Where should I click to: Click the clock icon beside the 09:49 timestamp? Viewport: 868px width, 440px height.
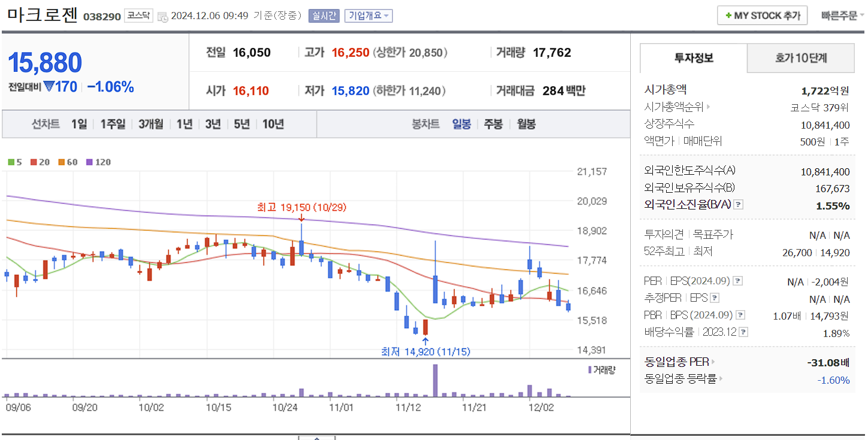tap(162, 17)
